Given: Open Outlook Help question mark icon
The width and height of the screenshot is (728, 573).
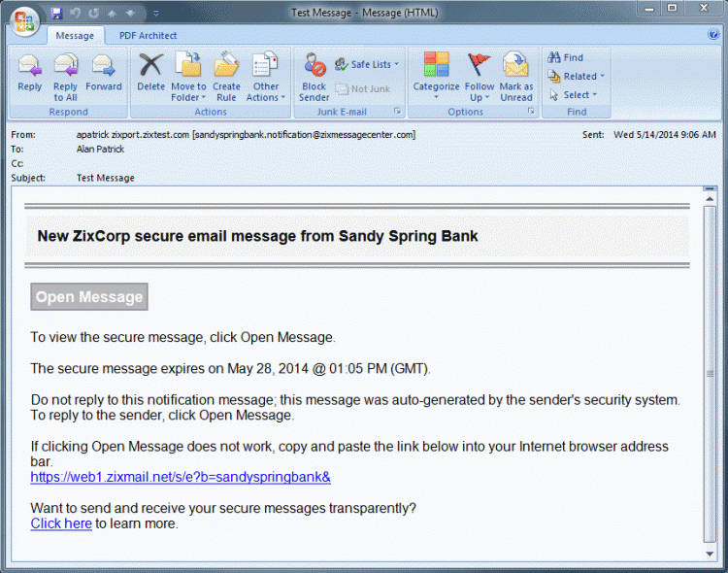Looking at the screenshot, I should pos(713,34).
